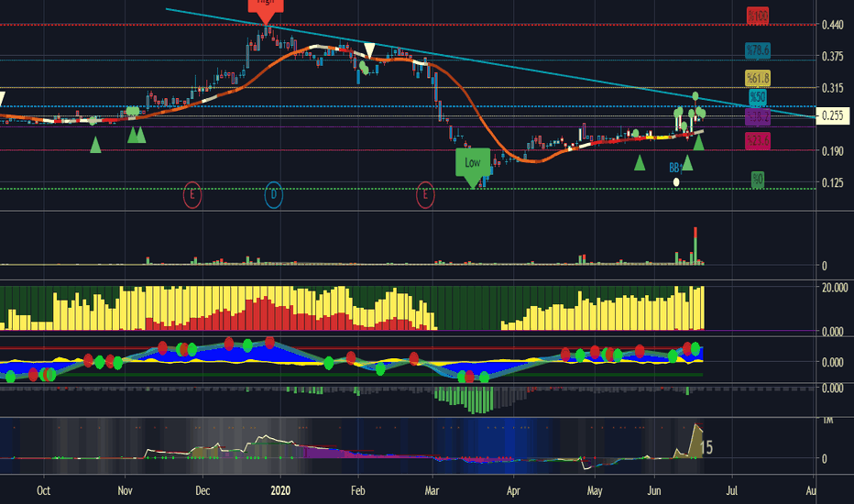Viewport: 854px width, 504px height.
Task: Select the BB indicator label
Action: coord(675,168)
